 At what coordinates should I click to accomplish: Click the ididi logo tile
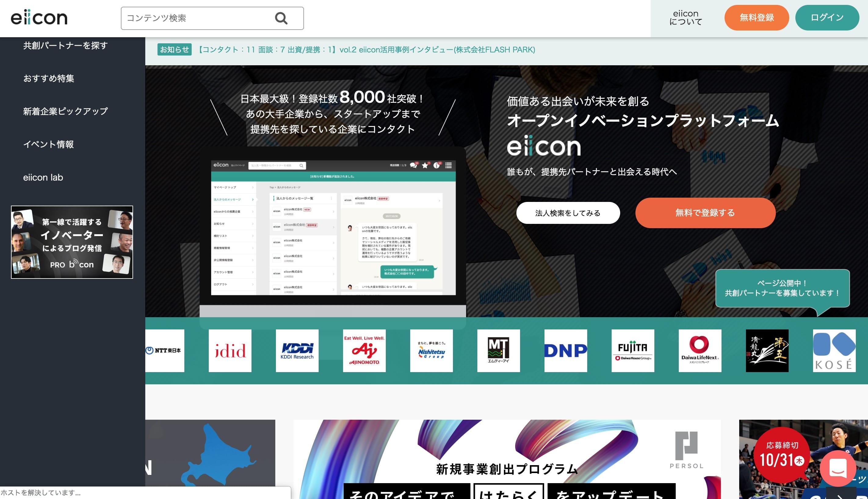230,350
